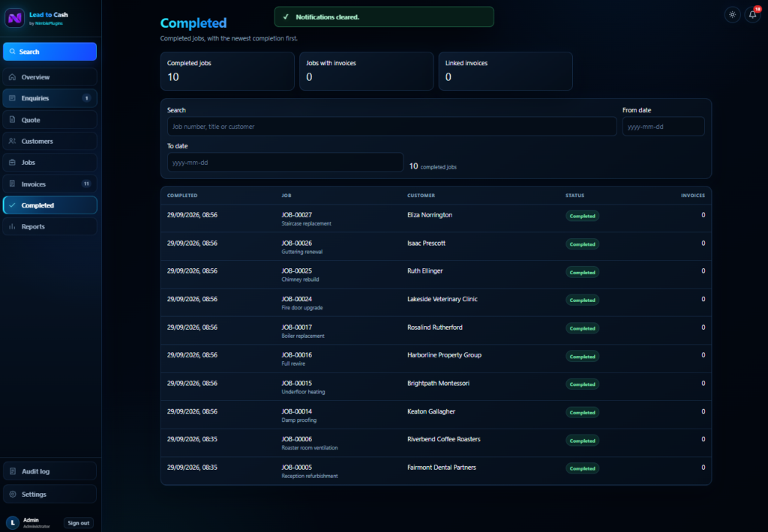Click the Admin user avatar
The image size is (768, 532).
[13, 523]
